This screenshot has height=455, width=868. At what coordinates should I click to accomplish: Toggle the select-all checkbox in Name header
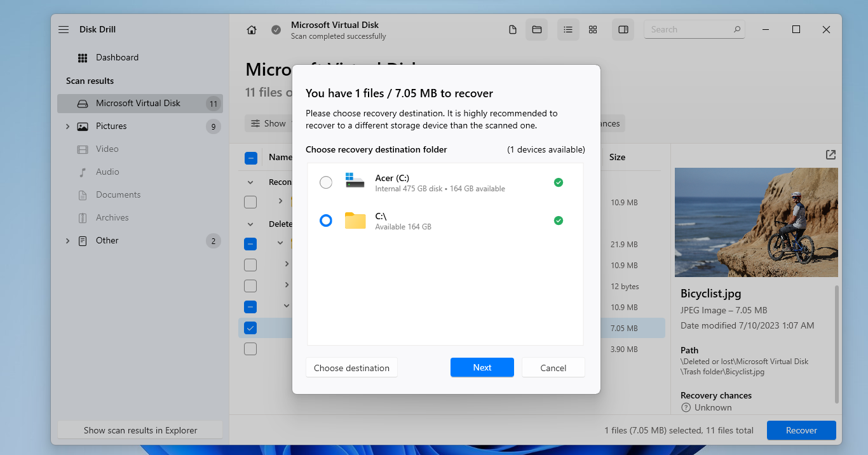[x=251, y=158]
